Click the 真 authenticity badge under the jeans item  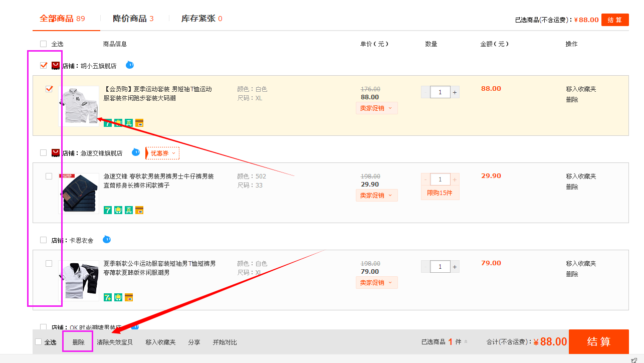[128, 210]
